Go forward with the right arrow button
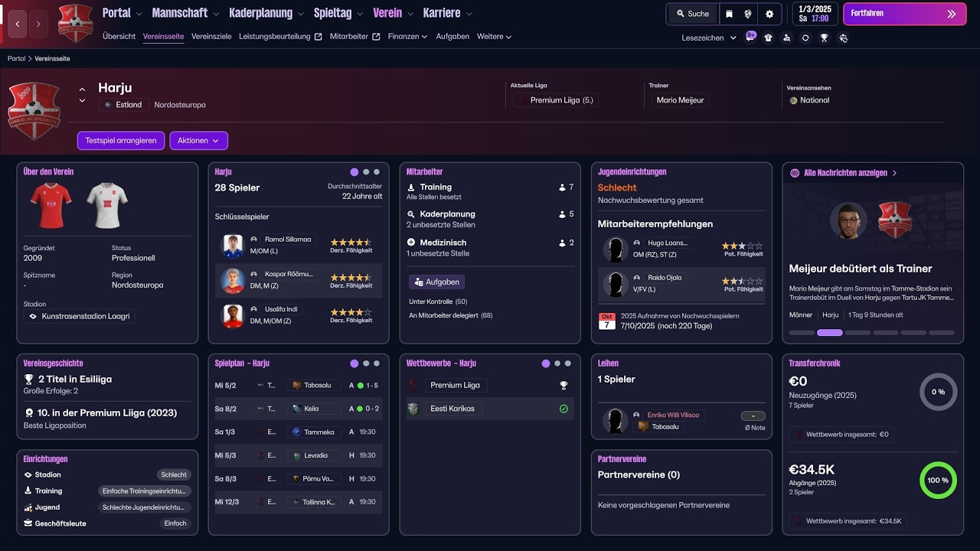Image resolution: width=980 pixels, height=551 pixels. [38, 24]
